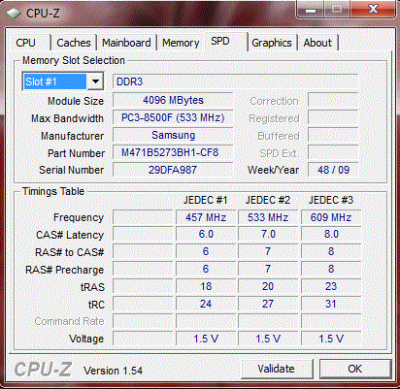The height and width of the screenshot is (389, 400).
Task: Click the 609 MHz frequency cell
Action: pos(331,217)
